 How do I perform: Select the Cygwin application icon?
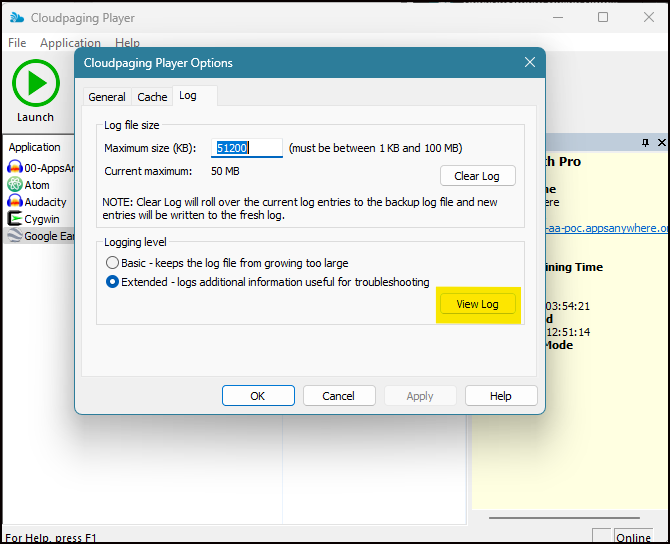click(15, 219)
